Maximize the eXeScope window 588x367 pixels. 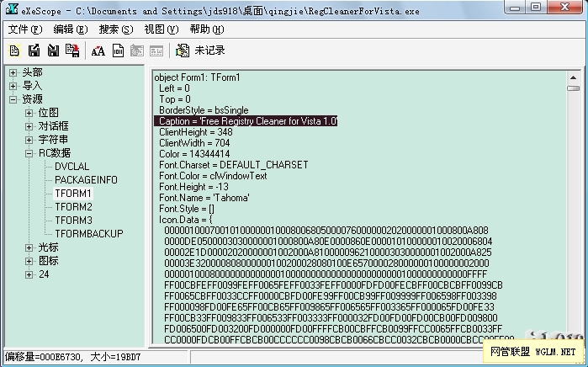tap(536, 7)
